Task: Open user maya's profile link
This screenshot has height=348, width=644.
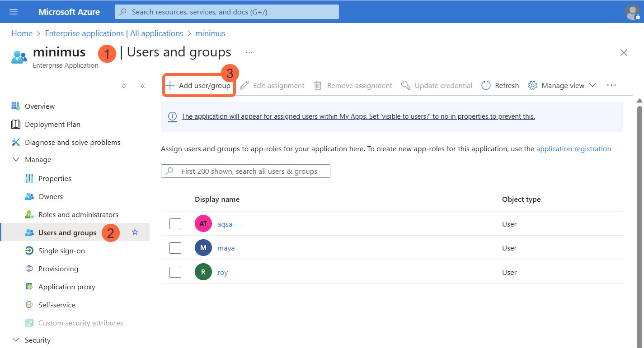Action: click(226, 248)
